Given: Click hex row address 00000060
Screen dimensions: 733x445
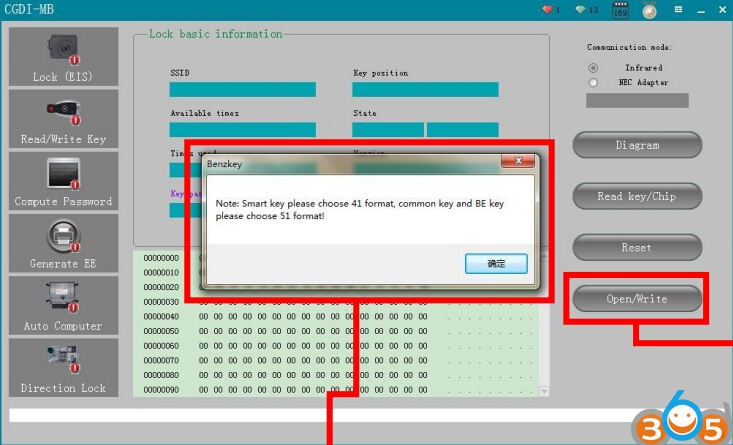Looking at the screenshot, I should pos(161,346).
